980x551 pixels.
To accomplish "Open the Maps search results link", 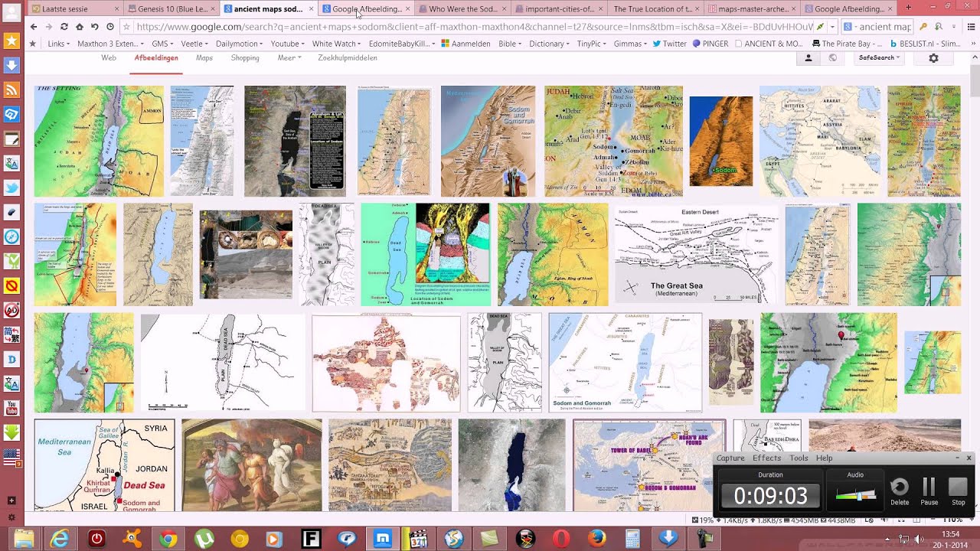I will (x=204, y=58).
